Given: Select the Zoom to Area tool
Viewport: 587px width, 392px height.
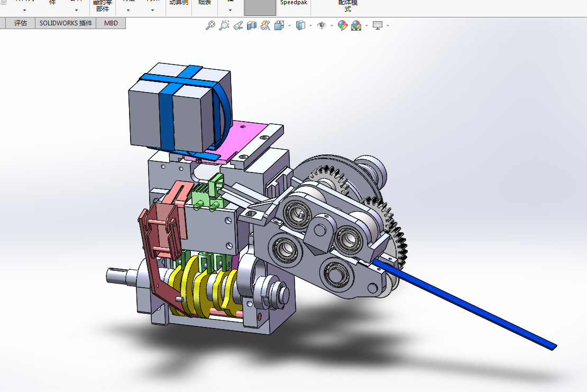Looking at the screenshot, I should 224,25.
